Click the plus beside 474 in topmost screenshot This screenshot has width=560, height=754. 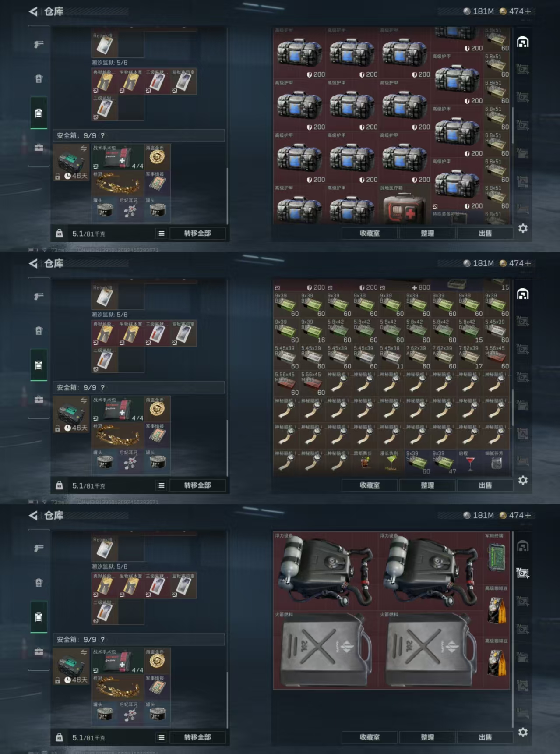coord(528,11)
